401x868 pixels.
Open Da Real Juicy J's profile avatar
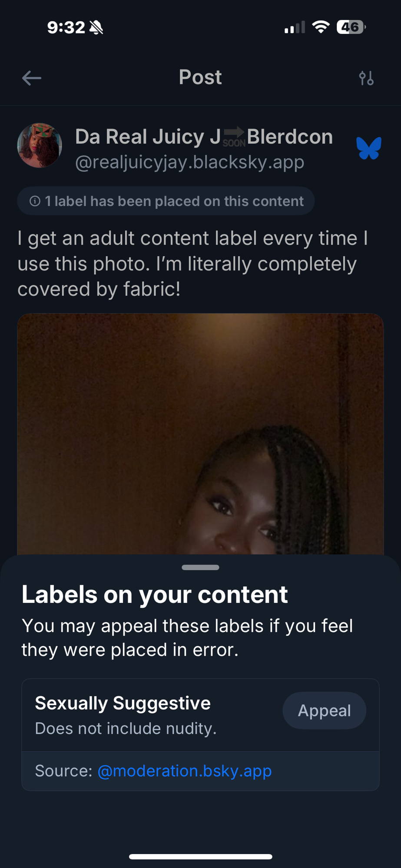(40, 145)
